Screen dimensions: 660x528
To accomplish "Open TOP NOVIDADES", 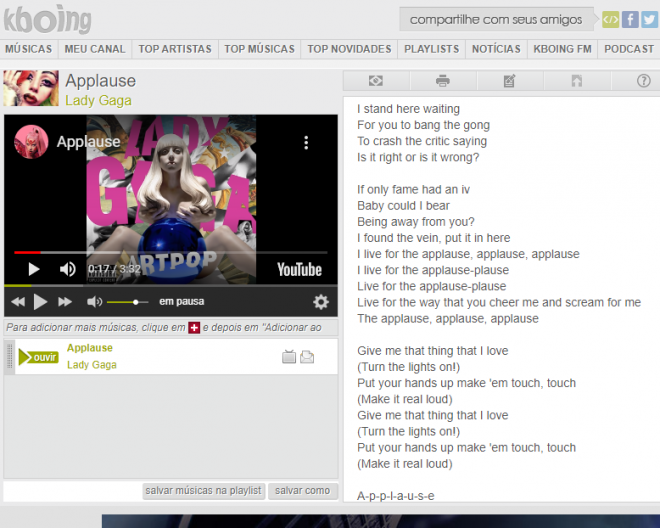I will click(x=349, y=49).
